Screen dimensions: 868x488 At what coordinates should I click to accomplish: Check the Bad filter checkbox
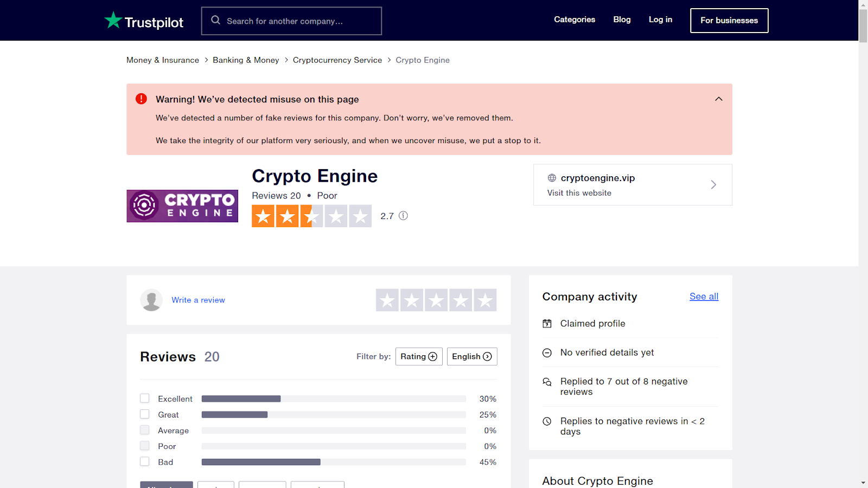(x=144, y=461)
